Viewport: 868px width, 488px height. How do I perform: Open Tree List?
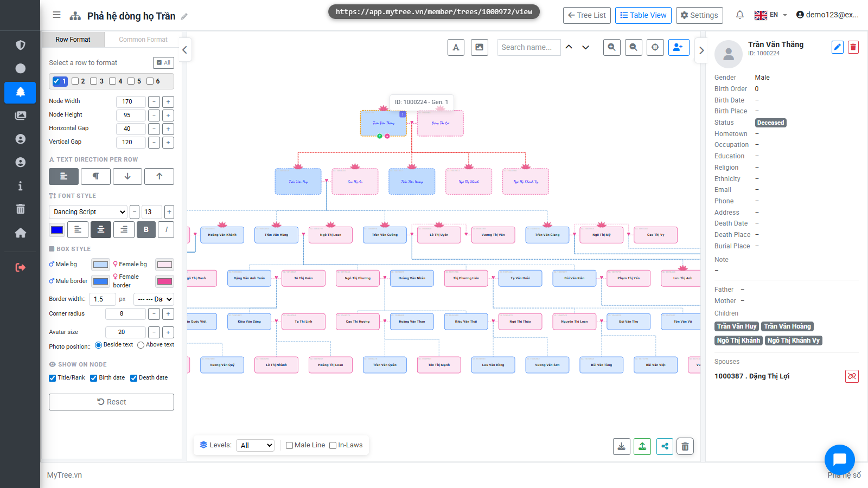tap(587, 15)
